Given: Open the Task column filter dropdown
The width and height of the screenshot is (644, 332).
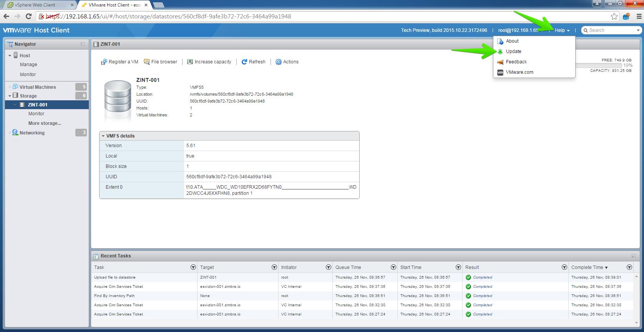Looking at the screenshot, I should (193, 267).
